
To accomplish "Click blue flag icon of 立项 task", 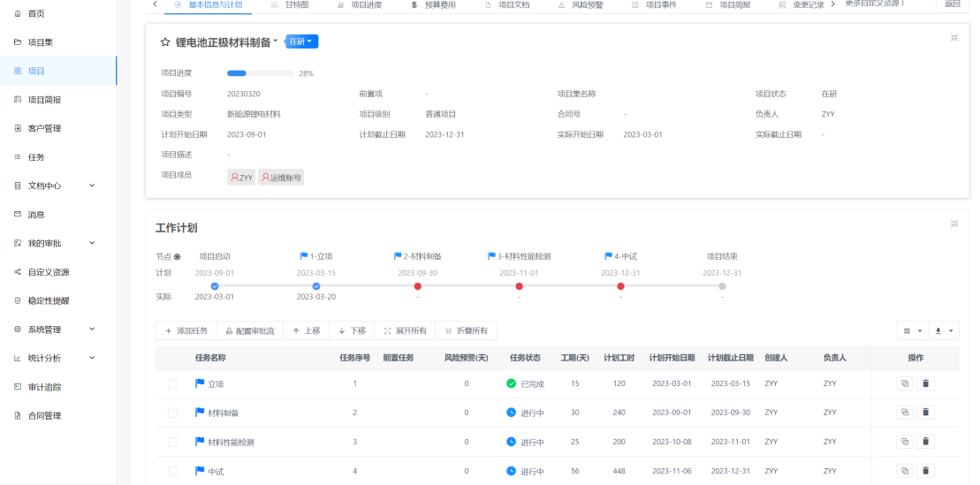I will pyautogui.click(x=200, y=383).
